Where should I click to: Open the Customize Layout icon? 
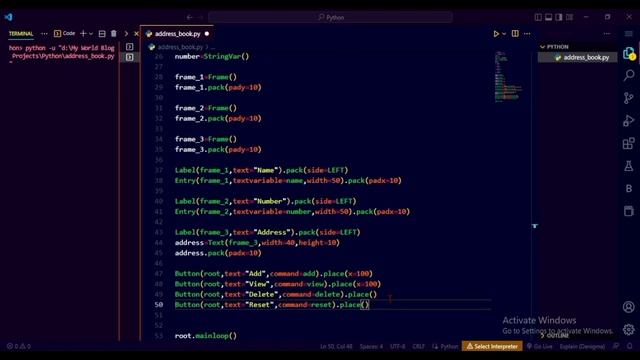coord(569,17)
